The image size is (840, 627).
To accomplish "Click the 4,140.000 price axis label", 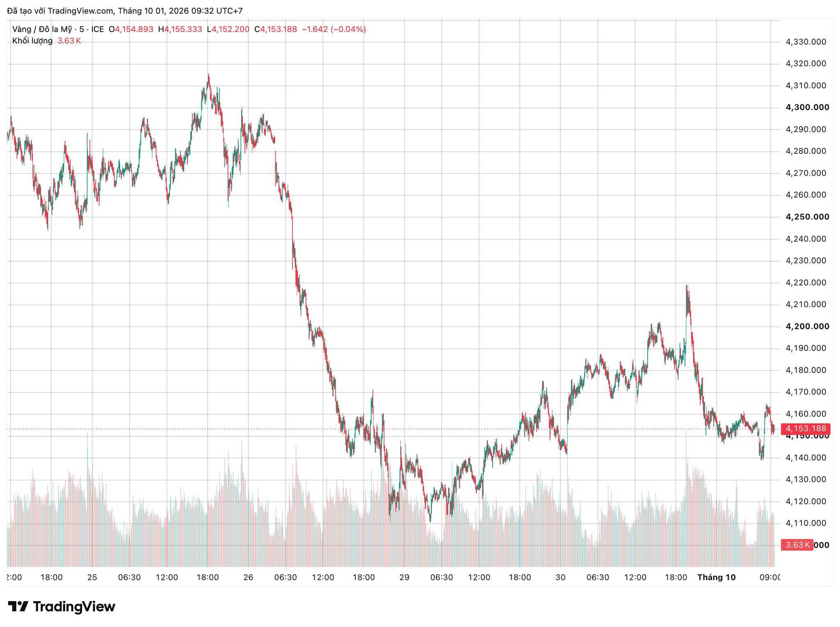I will pyautogui.click(x=806, y=458).
